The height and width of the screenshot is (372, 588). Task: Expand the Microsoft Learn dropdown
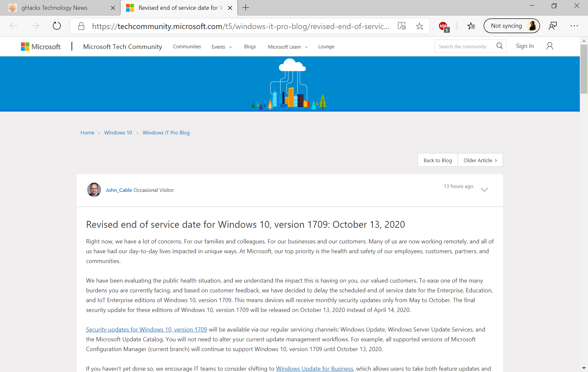click(288, 47)
